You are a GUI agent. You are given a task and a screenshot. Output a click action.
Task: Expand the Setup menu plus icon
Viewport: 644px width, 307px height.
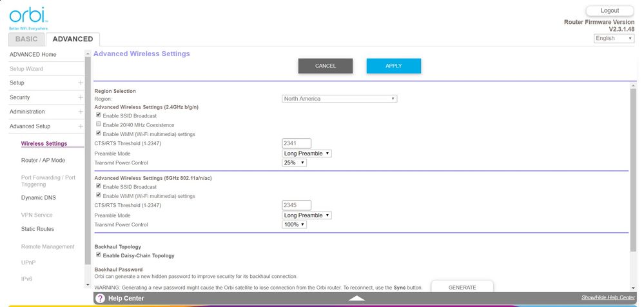[x=81, y=83]
